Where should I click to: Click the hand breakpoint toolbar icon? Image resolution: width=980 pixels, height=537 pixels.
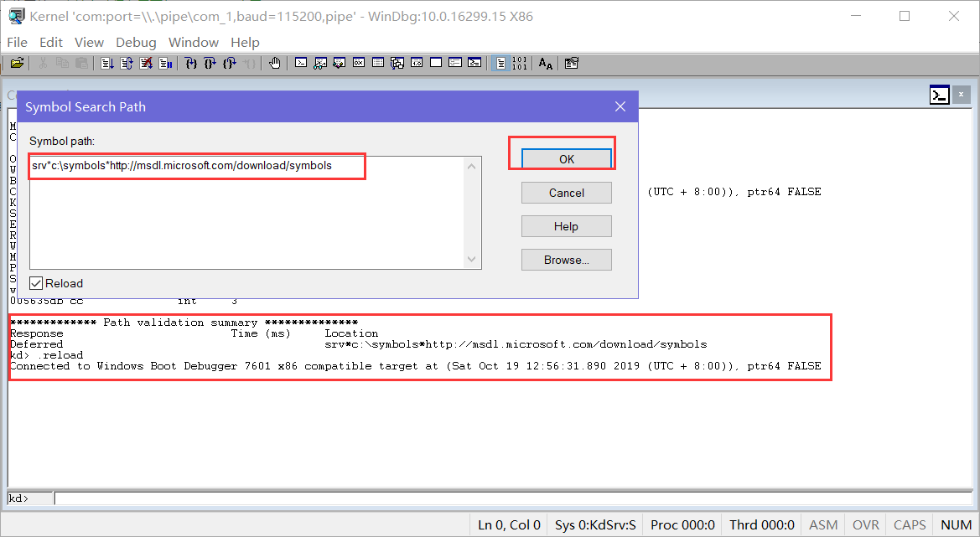click(274, 63)
